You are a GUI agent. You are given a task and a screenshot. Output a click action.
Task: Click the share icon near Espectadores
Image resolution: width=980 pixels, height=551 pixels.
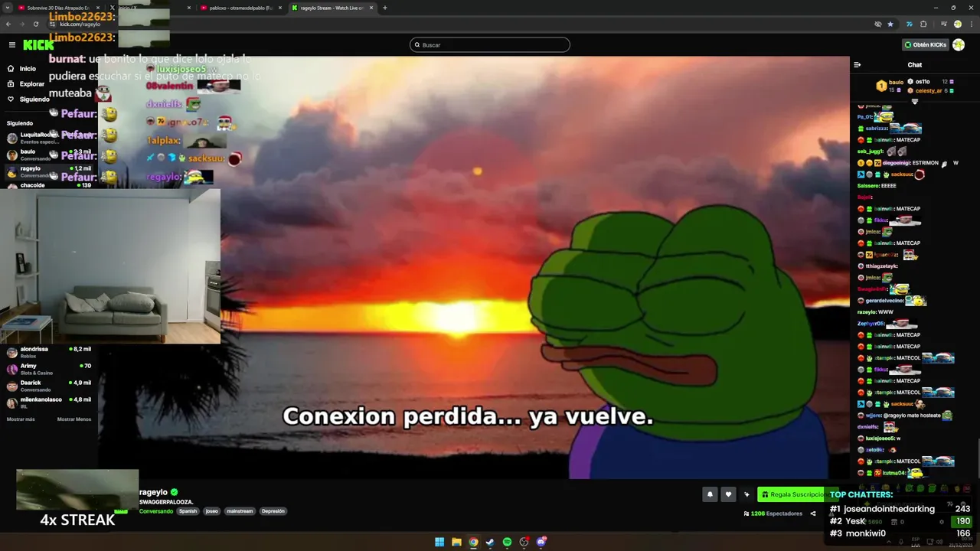point(813,514)
